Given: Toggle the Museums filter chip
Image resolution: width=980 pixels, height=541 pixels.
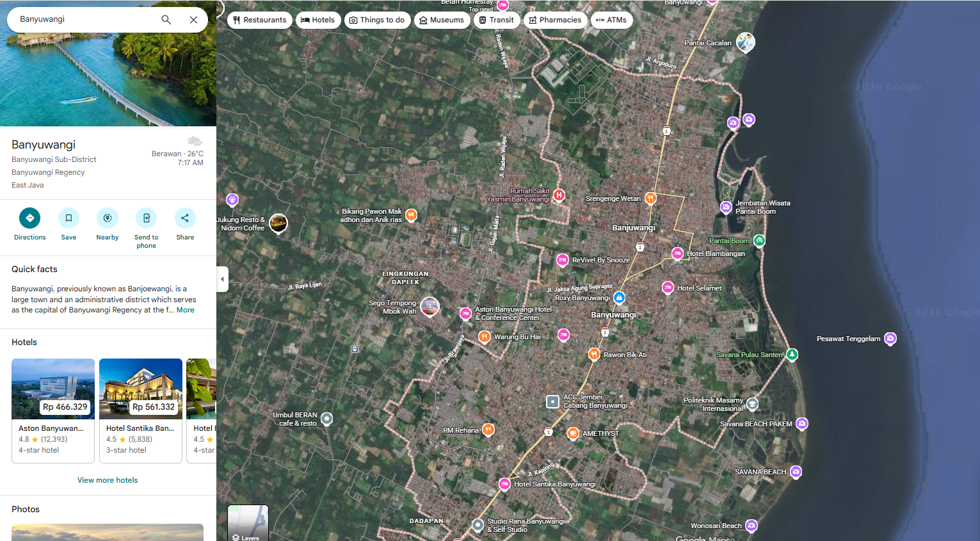Looking at the screenshot, I should pyautogui.click(x=441, y=20).
